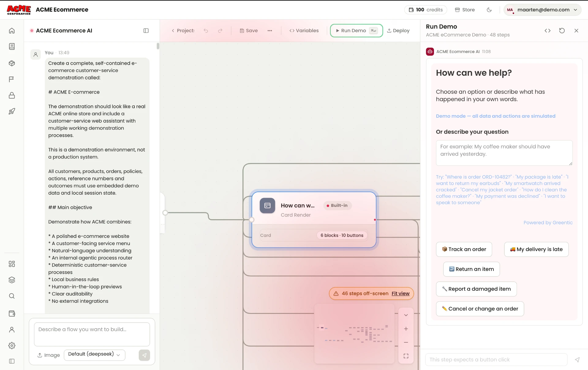588x370 pixels.
Task: Open the user profile sidebar icon
Action: pos(12,330)
